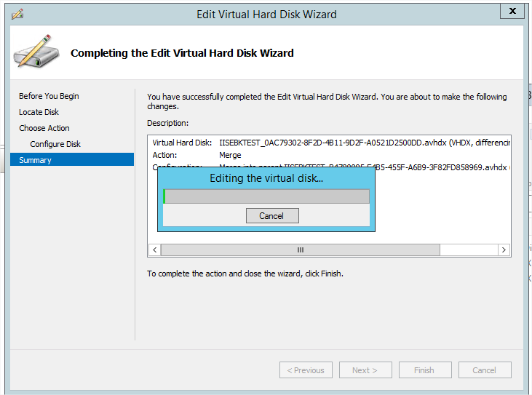Click the horizontal scrollbar thumb under the description
This screenshot has height=395, width=532.
[300, 250]
